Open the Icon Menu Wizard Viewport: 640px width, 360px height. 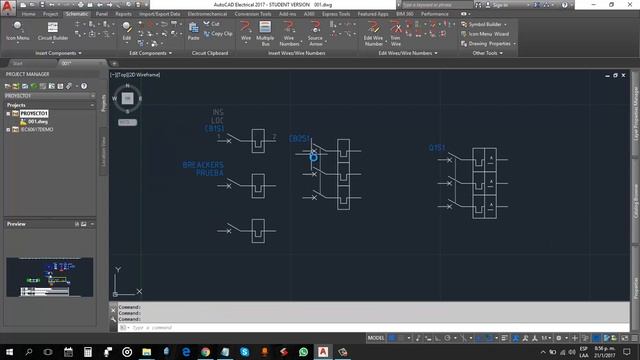[x=484, y=34]
